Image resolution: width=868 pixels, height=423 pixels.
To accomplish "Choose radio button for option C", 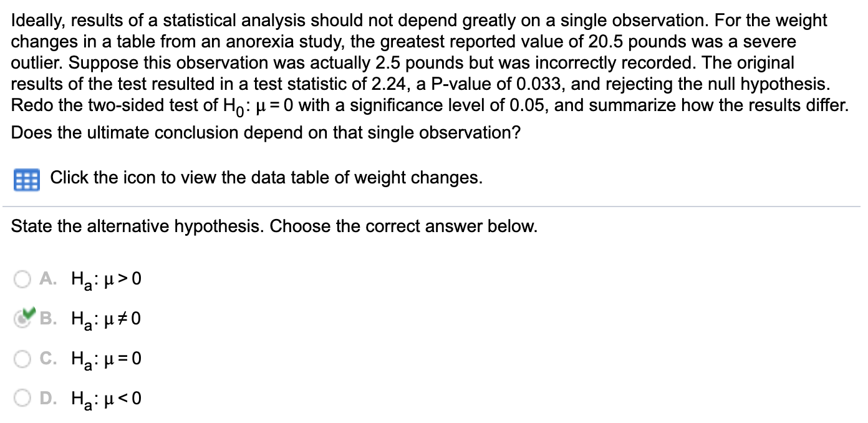I will 23,359.
